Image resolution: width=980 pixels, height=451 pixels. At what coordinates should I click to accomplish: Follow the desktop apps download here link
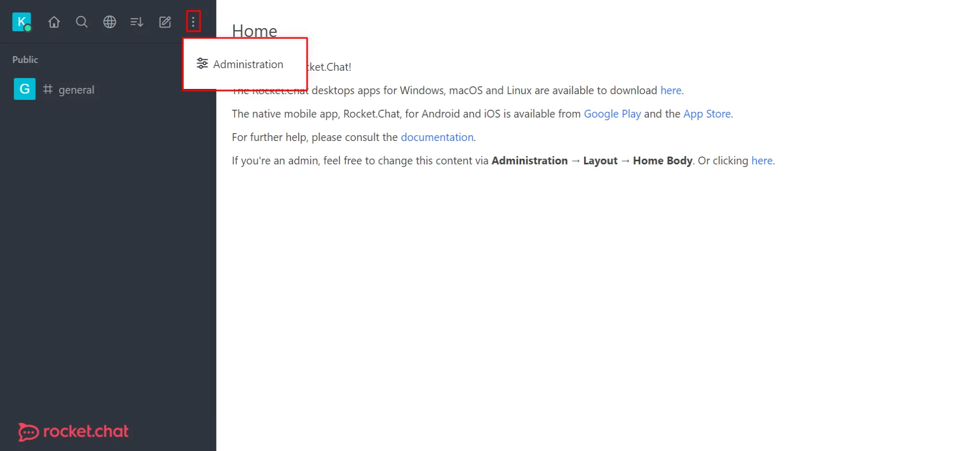pos(671,91)
